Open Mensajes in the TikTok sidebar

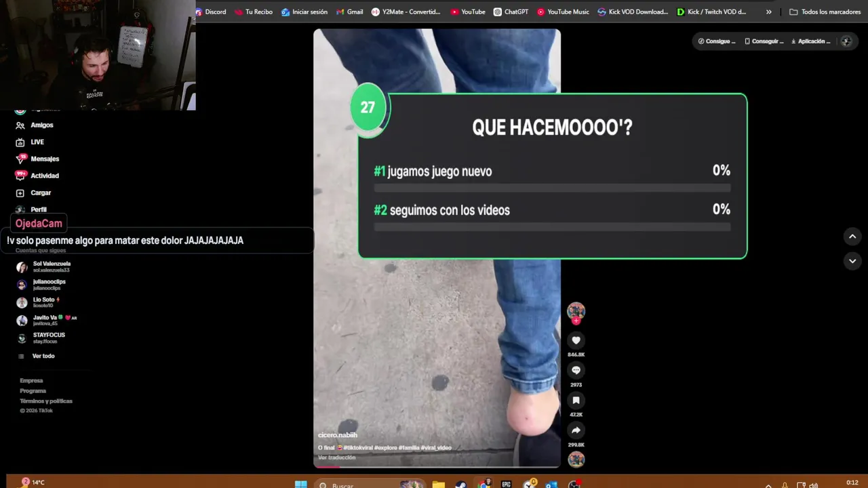pos(37,159)
